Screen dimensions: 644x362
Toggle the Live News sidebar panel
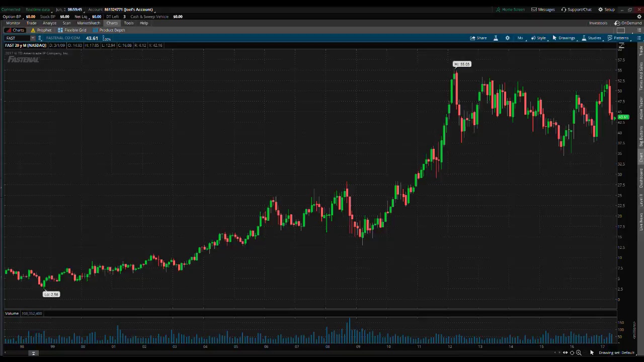click(641, 222)
